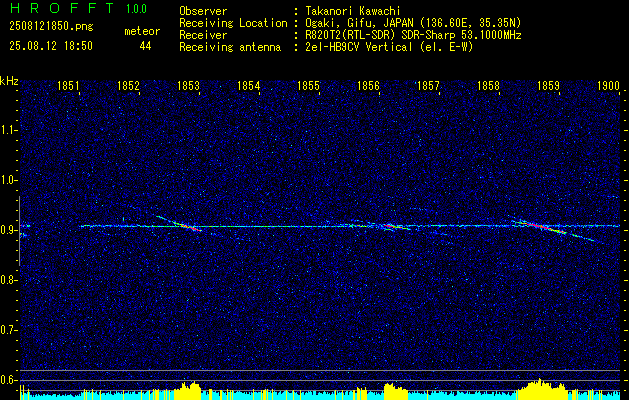This screenshot has width=629, height=400.
Task: Click the yellow power peak below 1856
Action: pos(395,390)
